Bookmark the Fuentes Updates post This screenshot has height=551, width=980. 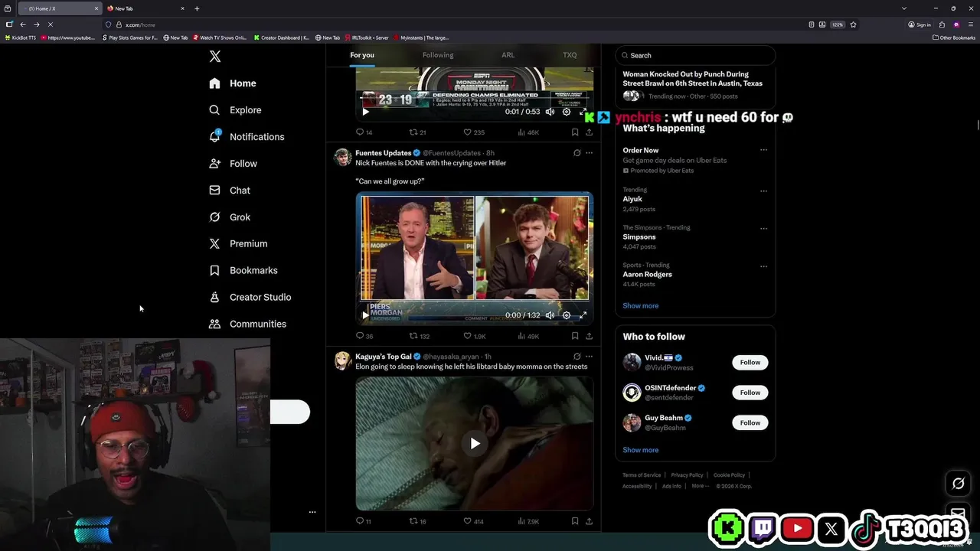pyautogui.click(x=575, y=336)
